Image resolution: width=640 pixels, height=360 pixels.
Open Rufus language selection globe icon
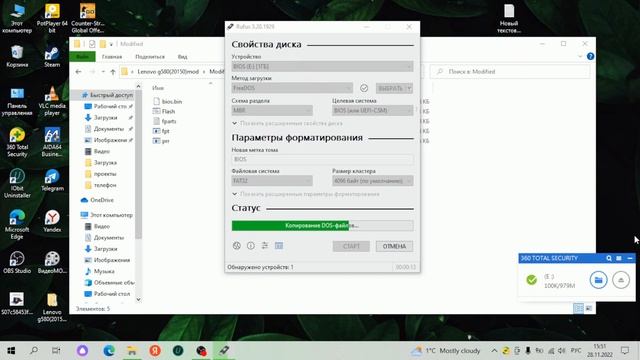(237, 246)
